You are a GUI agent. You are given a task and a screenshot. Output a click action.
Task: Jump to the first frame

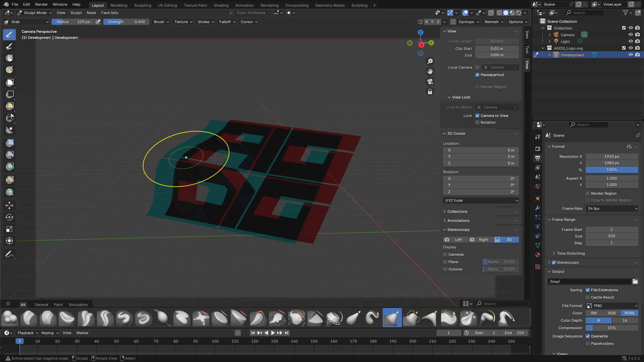coord(253,333)
